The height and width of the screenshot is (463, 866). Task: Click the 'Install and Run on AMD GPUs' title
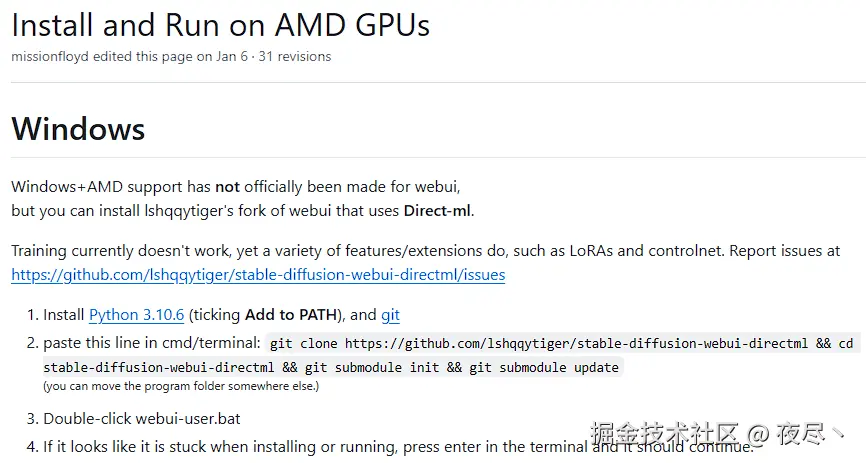click(205, 24)
